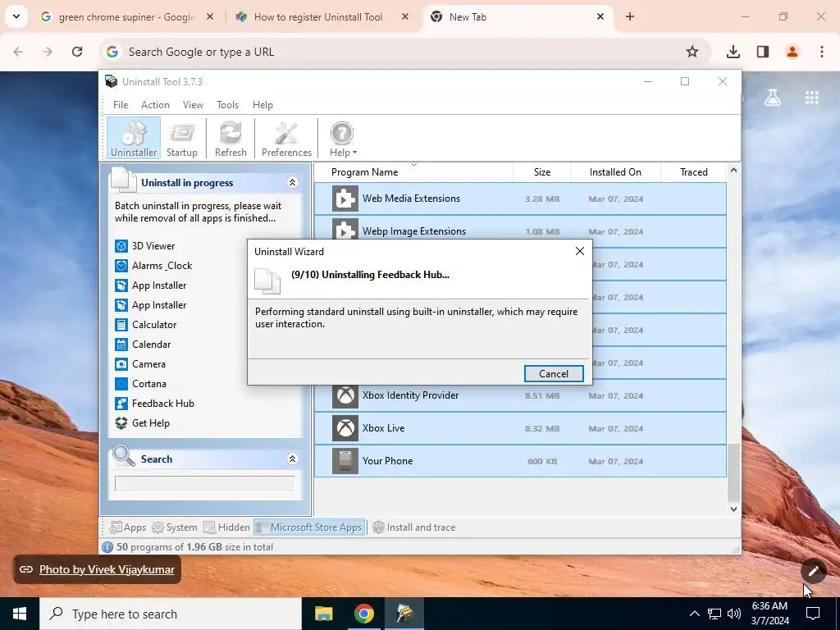This screenshot has width=840, height=630.
Task: Open the Tools menu
Action: point(228,105)
